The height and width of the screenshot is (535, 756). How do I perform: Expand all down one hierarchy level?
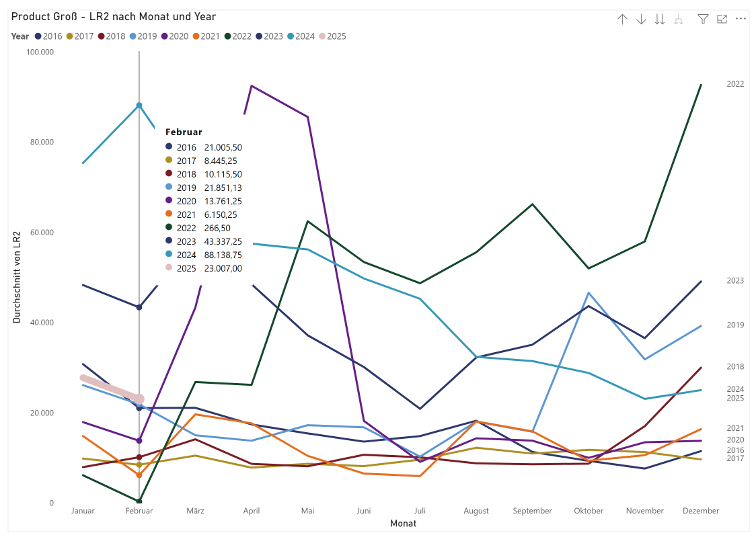coord(679,19)
